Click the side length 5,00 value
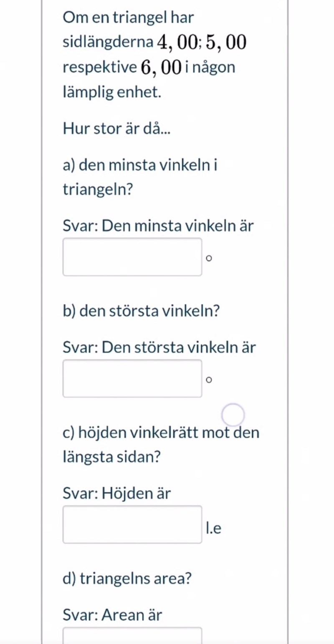Screen dimensions: 334x644 click(x=226, y=42)
